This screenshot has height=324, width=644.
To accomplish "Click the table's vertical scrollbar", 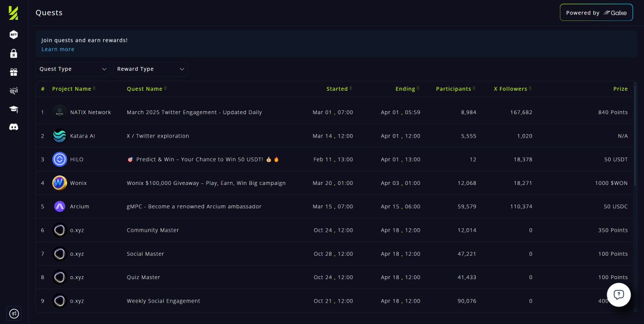I will [x=635, y=134].
